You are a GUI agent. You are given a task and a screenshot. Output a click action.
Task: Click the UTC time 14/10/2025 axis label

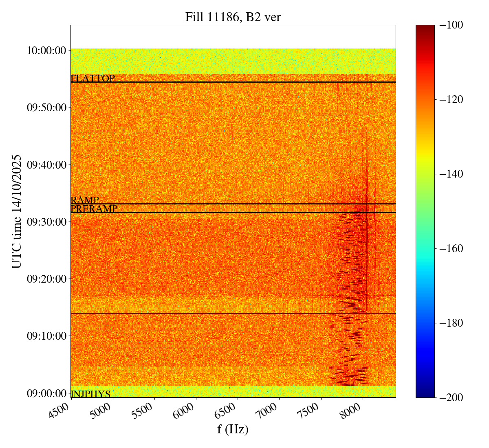tap(17, 211)
